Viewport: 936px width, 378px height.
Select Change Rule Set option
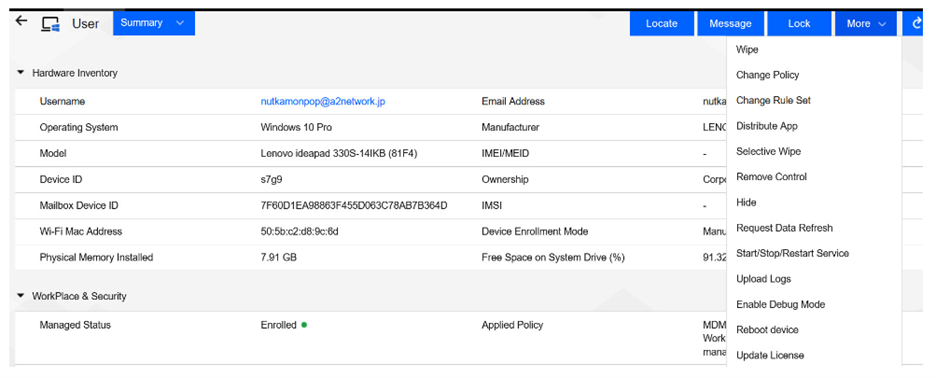pyautogui.click(x=773, y=100)
